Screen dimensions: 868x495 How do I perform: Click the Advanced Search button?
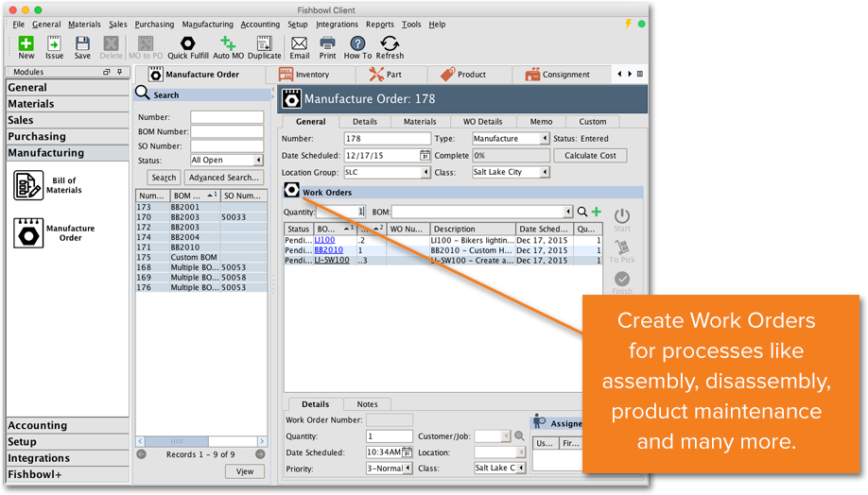tap(224, 178)
